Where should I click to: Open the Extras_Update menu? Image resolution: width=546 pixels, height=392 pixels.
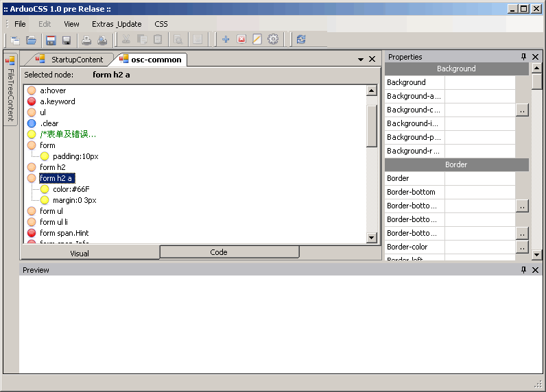(117, 24)
